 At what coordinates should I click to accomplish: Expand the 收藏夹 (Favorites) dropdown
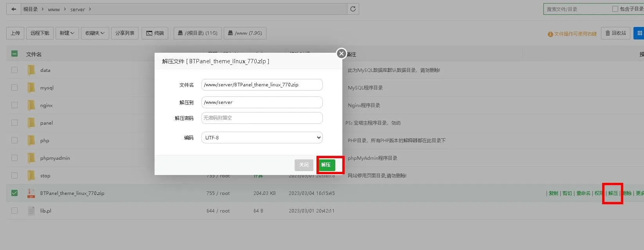[95, 33]
